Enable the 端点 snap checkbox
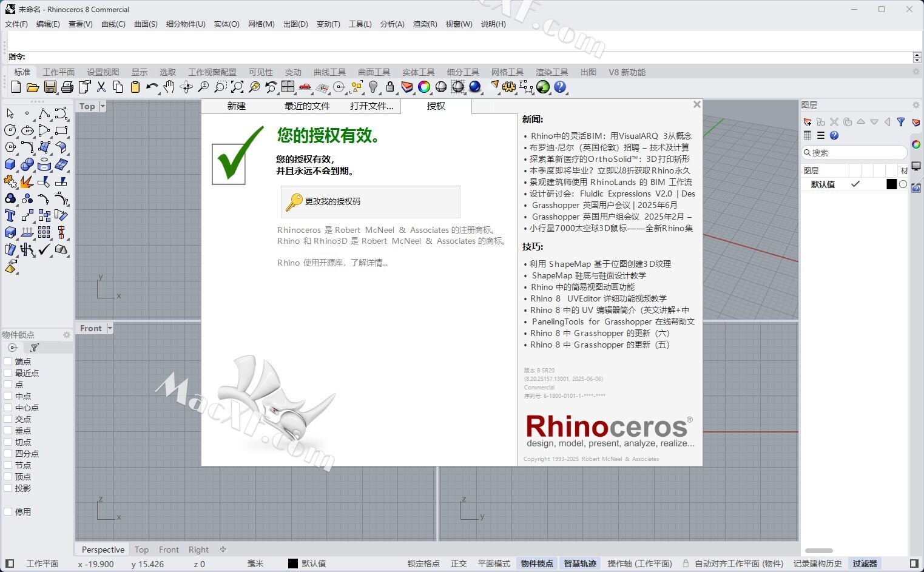The height and width of the screenshot is (572, 924). pyautogui.click(x=8, y=362)
